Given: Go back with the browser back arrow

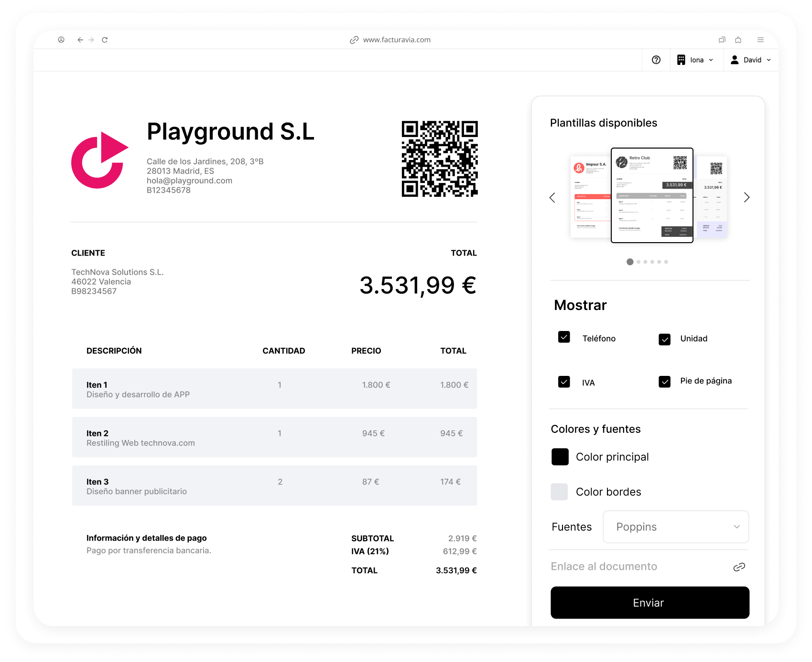Looking at the screenshot, I should 80,40.
